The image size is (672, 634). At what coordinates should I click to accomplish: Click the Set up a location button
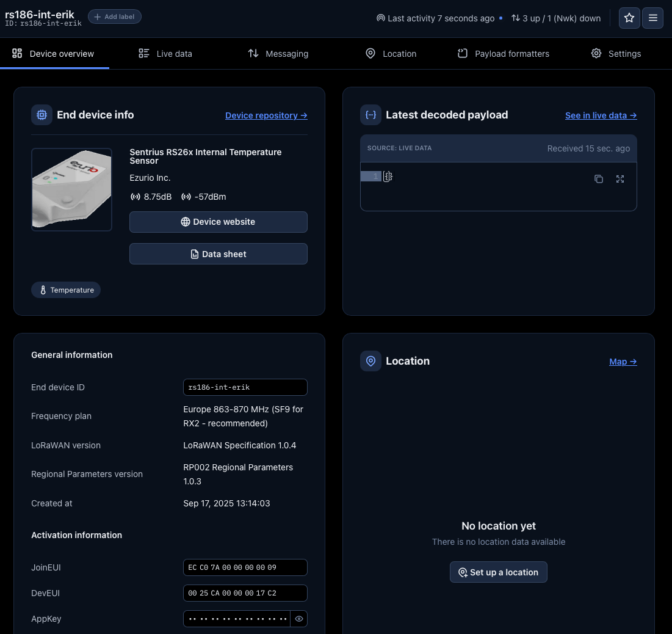pyautogui.click(x=498, y=572)
